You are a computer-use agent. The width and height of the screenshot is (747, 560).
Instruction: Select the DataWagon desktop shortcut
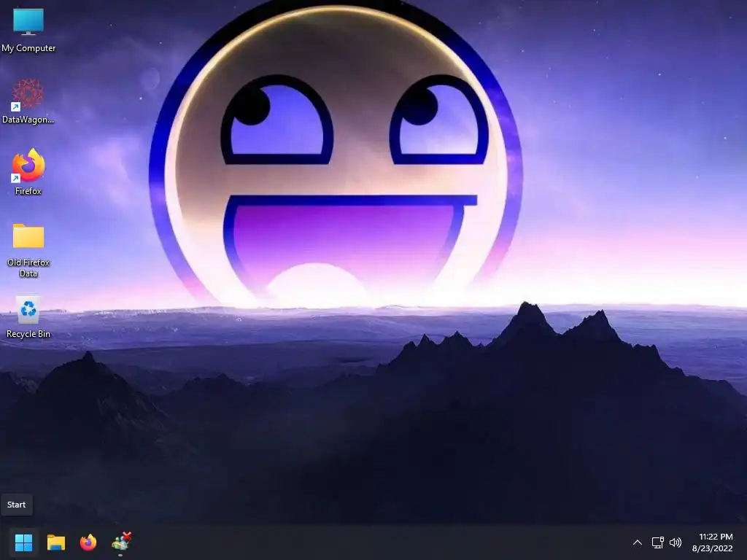click(28, 101)
